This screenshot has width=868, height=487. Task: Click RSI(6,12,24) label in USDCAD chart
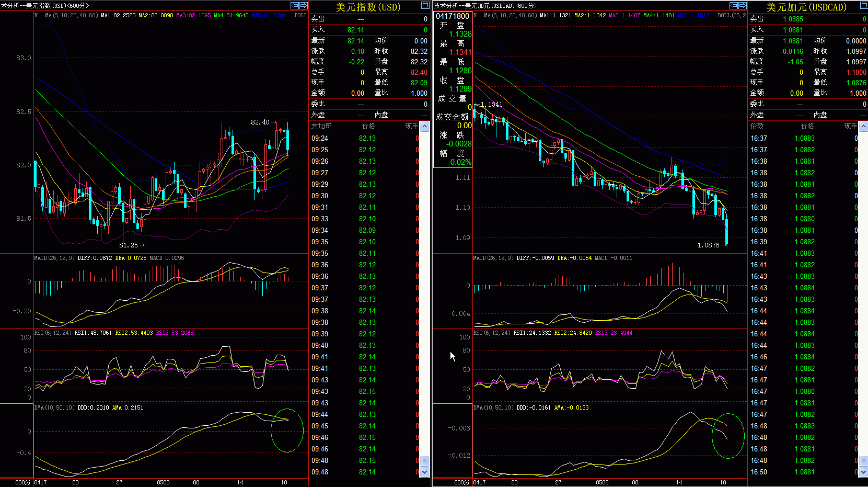pos(492,333)
